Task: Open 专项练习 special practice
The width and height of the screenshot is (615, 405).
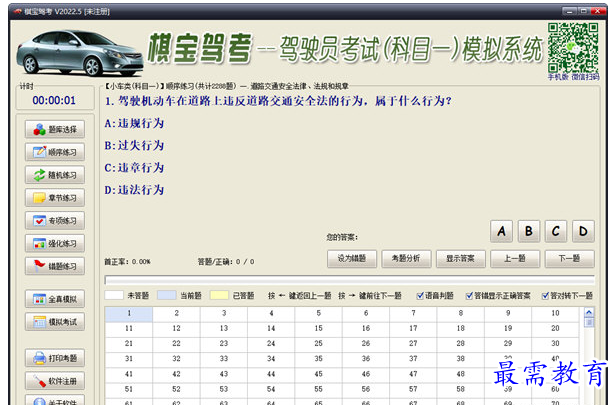Action: click(x=55, y=220)
